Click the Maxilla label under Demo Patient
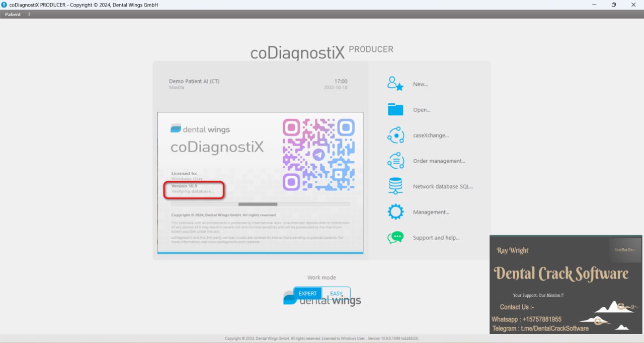The image size is (644, 343). click(177, 88)
